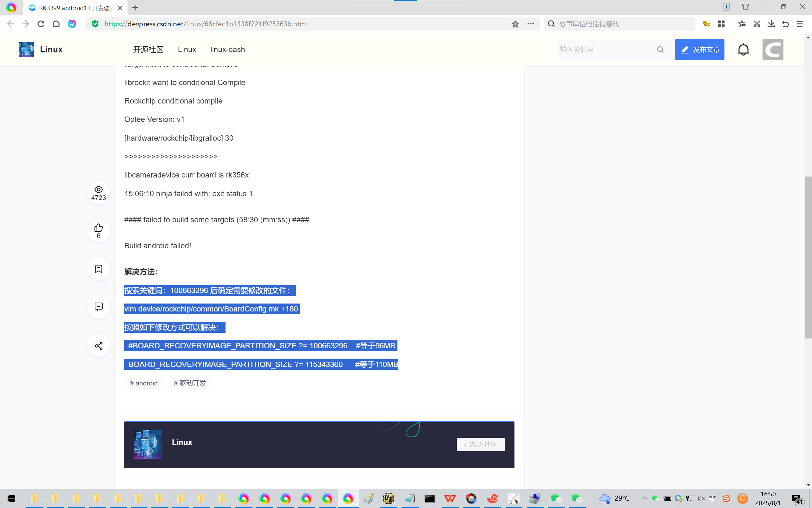
Task: Open the linux-dash navigation item
Action: point(227,50)
